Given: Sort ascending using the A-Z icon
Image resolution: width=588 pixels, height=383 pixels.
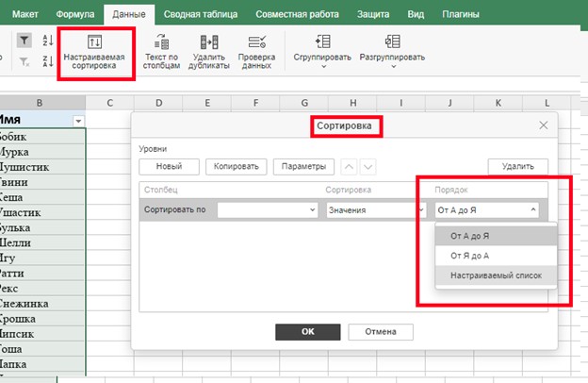Looking at the screenshot, I should coord(49,40).
